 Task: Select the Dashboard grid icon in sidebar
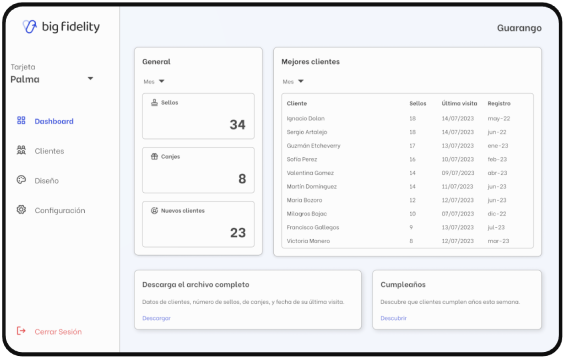pos(21,120)
